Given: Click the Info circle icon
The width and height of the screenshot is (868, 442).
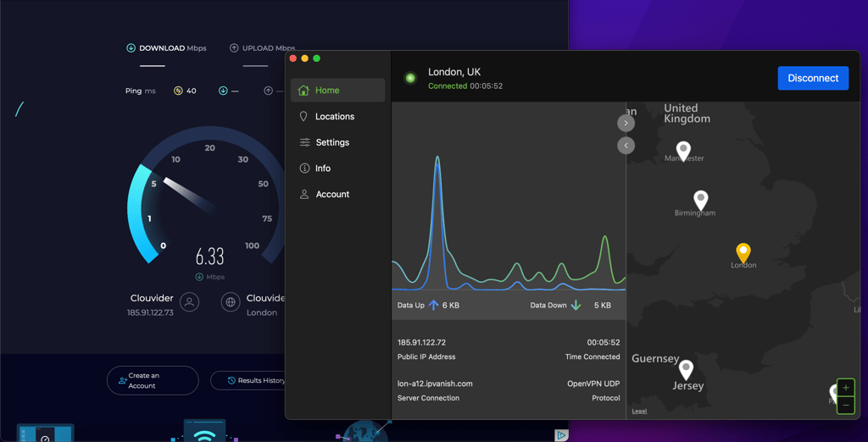Looking at the screenshot, I should [x=304, y=169].
